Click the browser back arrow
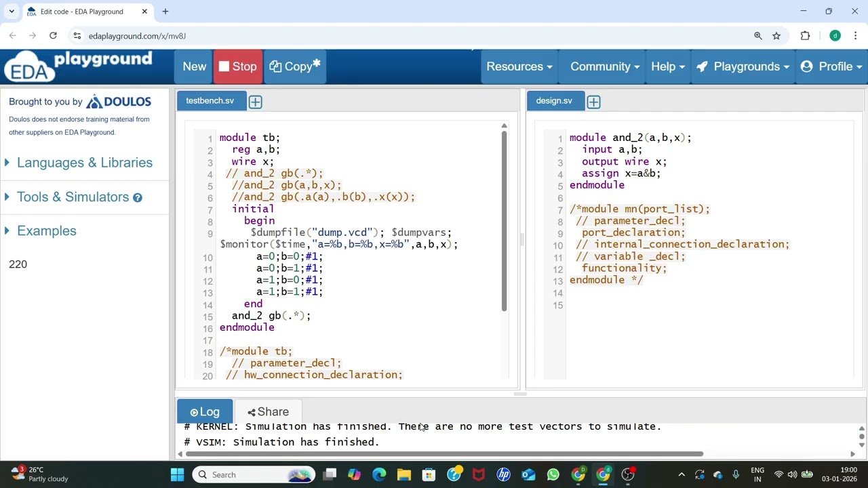The width and height of the screenshot is (868, 488). (x=13, y=36)
